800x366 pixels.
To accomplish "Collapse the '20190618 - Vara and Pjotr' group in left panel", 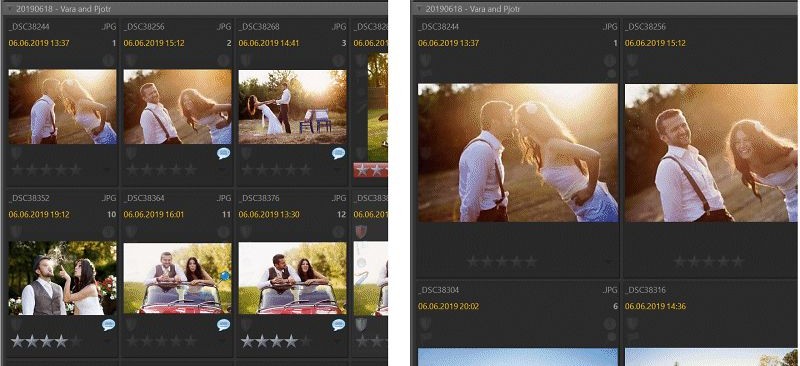I will pyautogui.click(x=11, y=9).
